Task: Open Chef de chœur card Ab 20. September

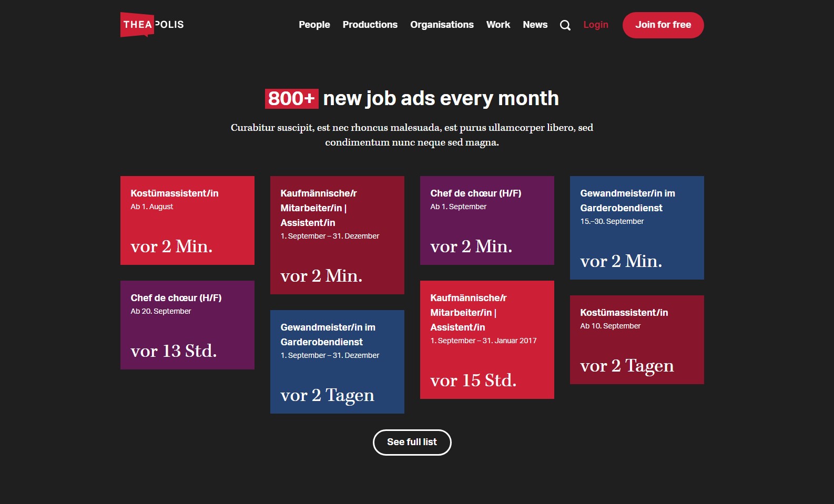Action: 187,325
